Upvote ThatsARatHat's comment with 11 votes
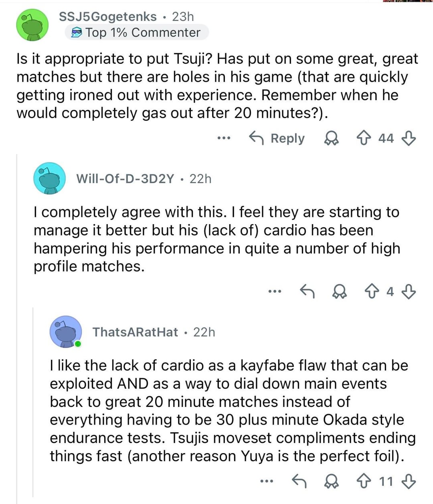Screen dimensions: 433x504 tap(363, 481)
